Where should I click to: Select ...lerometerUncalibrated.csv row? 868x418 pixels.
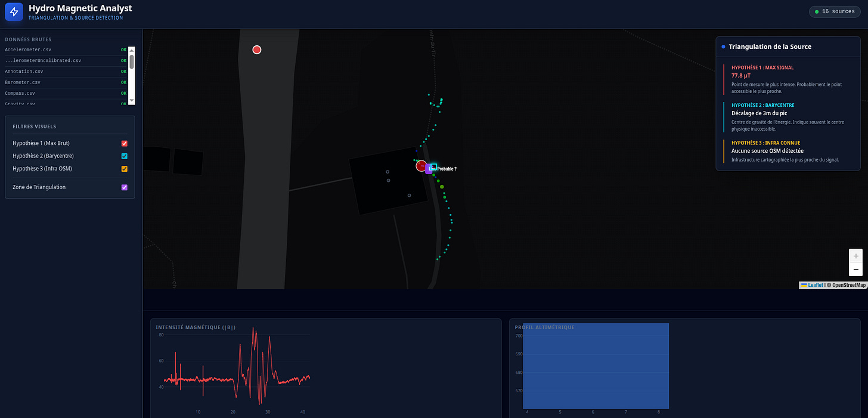point(66,61)
